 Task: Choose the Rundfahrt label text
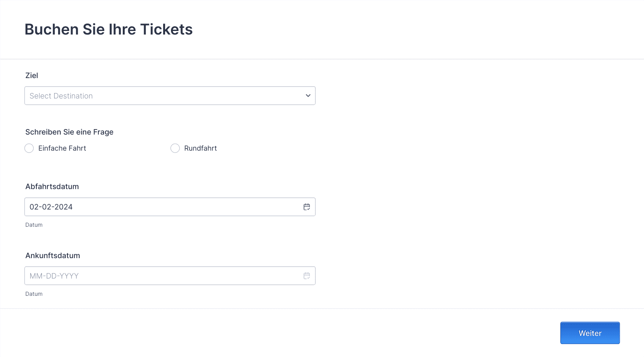click(200, 148)
